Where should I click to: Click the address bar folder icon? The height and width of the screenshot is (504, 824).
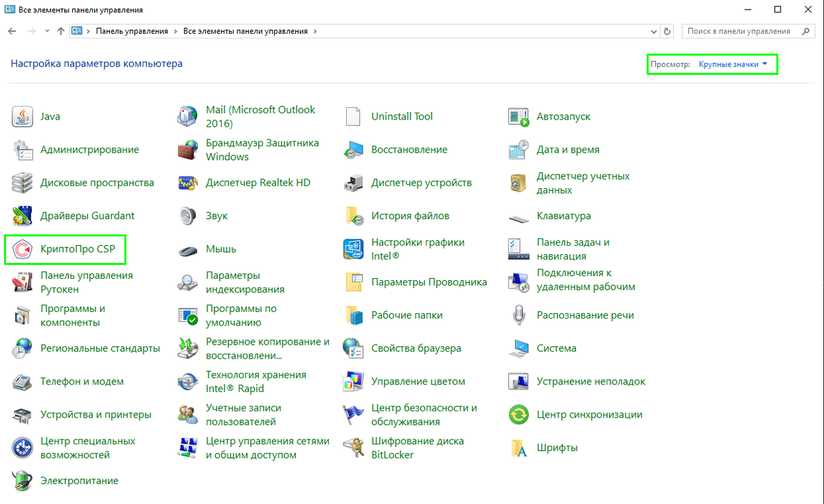pos(77,31)
